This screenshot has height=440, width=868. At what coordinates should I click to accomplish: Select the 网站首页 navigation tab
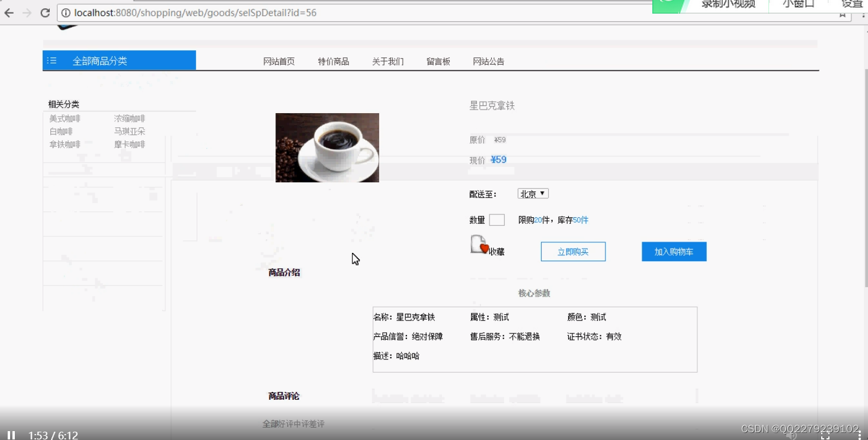coord(279,61)
